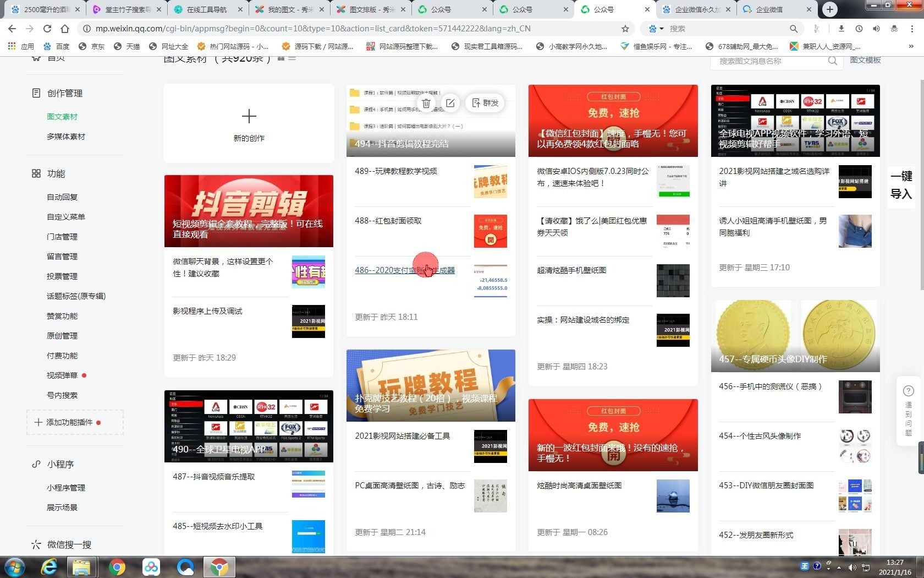Open the 百度 bookmark
Viewport: 924px width, 578px height.
[56, 46]
